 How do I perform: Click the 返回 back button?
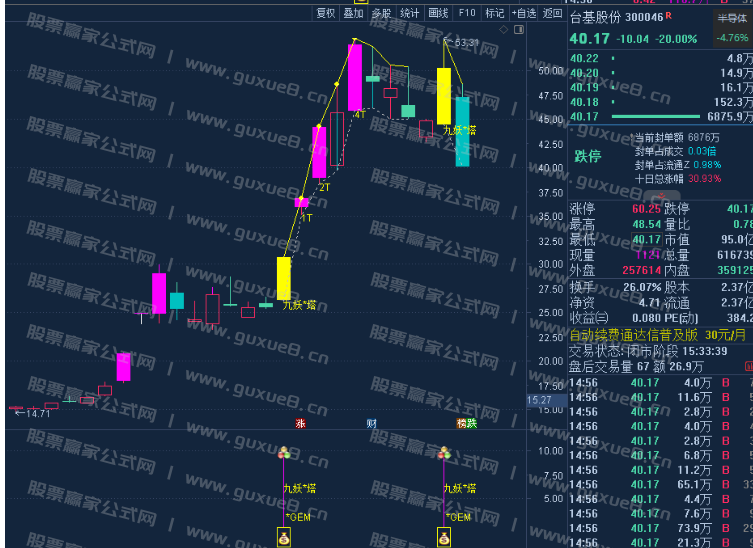pos(552,13)
